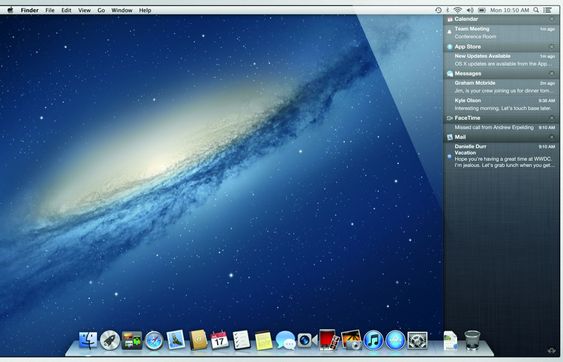Launch iTunes music note icon in Dock
This screenshot has width=563, height=362.
(x=373, y=340)
